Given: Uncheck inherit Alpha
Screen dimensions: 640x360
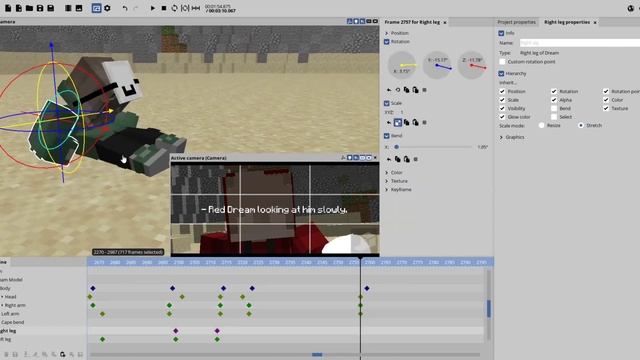Looking at the screenshot, I should (554, 100).
